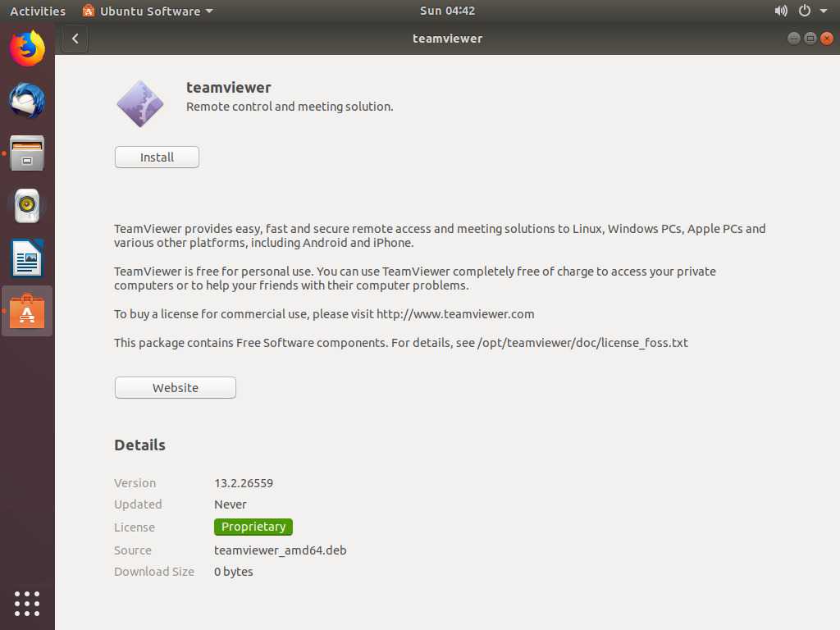
Task: Click the teamviewer.com URL in description
Action: click(455, 314)
